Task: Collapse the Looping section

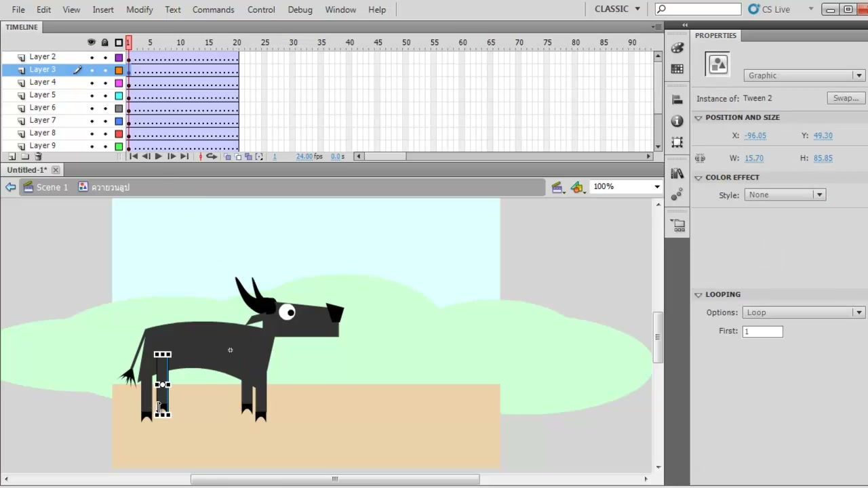Action: coord(698,295)
